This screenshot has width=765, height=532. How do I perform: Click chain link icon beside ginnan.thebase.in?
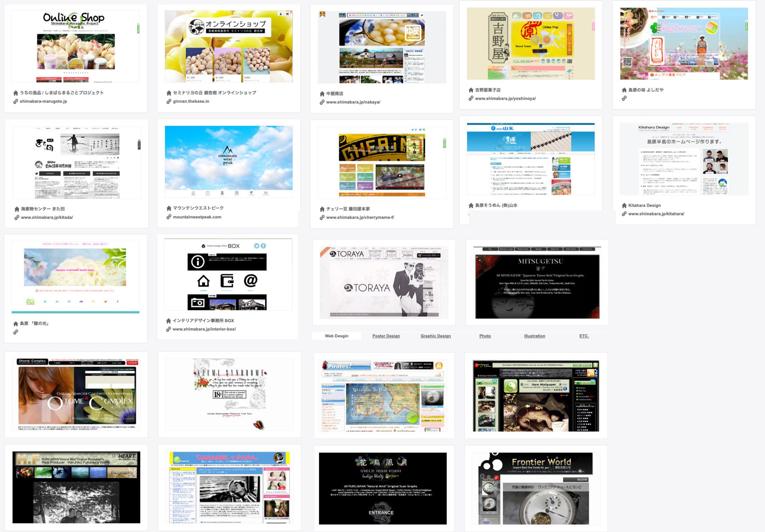pos(169,102)
